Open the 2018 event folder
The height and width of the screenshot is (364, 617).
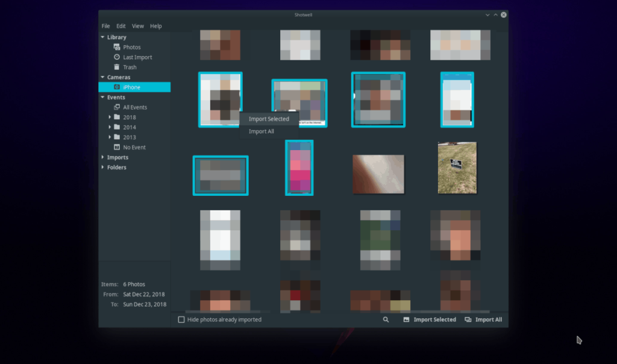[130, 117]
